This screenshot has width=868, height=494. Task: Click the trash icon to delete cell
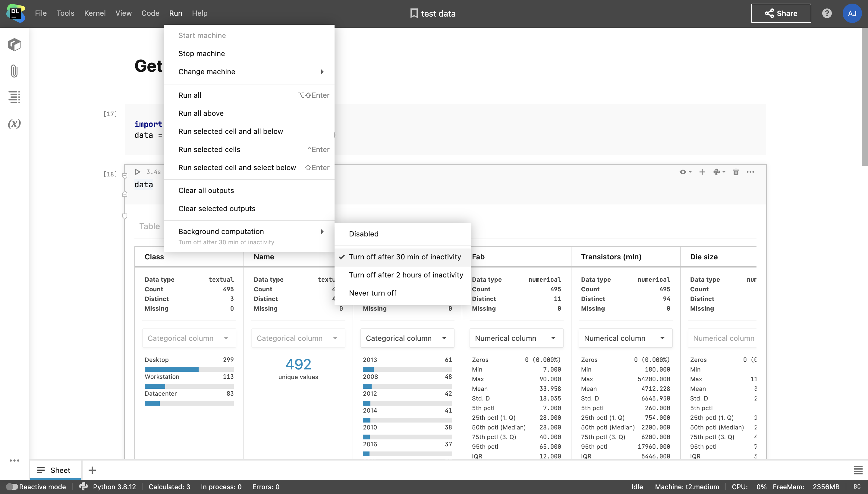(x=736, y=172)
